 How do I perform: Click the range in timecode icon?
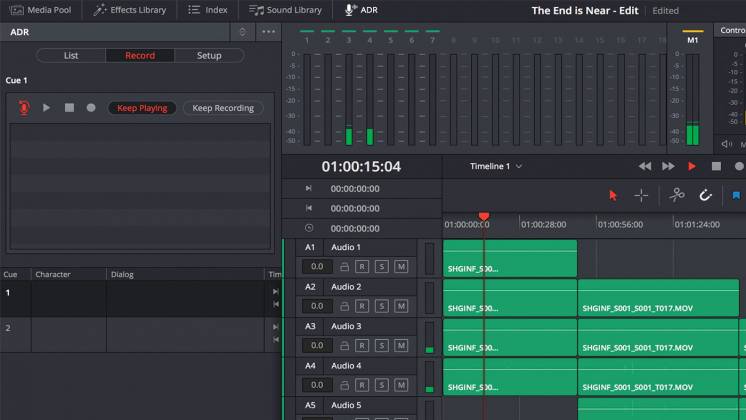coord(308,188)
